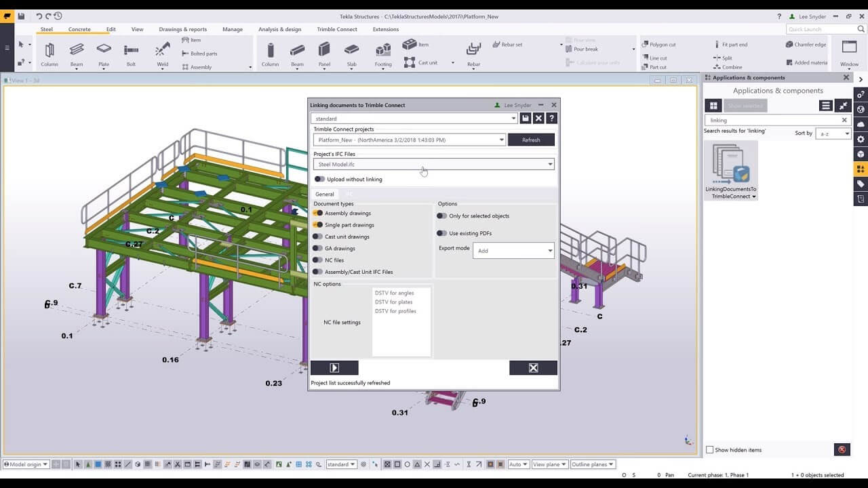
Task: Switch catalog to thumbnail grid view
Action: (713, 106)
